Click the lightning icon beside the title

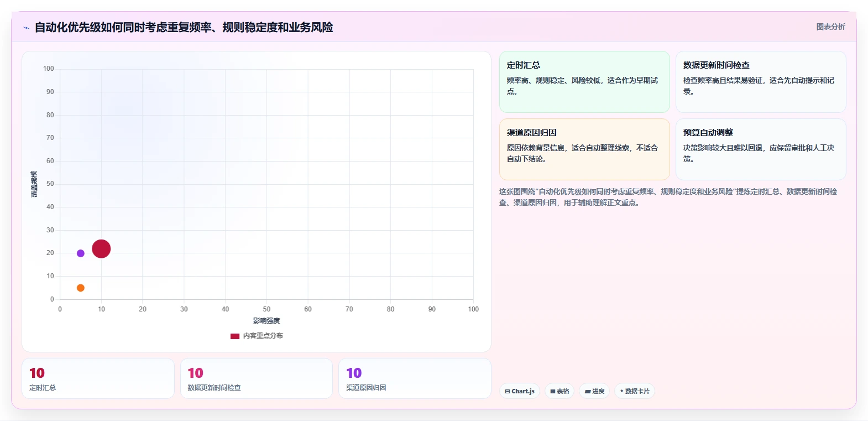[26, 28]
